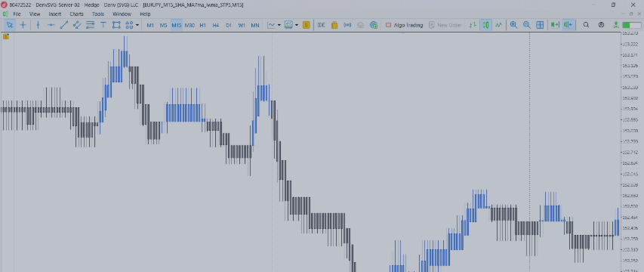Zoom in on the chart
This screenshot has width=644, height=272.
(514, 25)
